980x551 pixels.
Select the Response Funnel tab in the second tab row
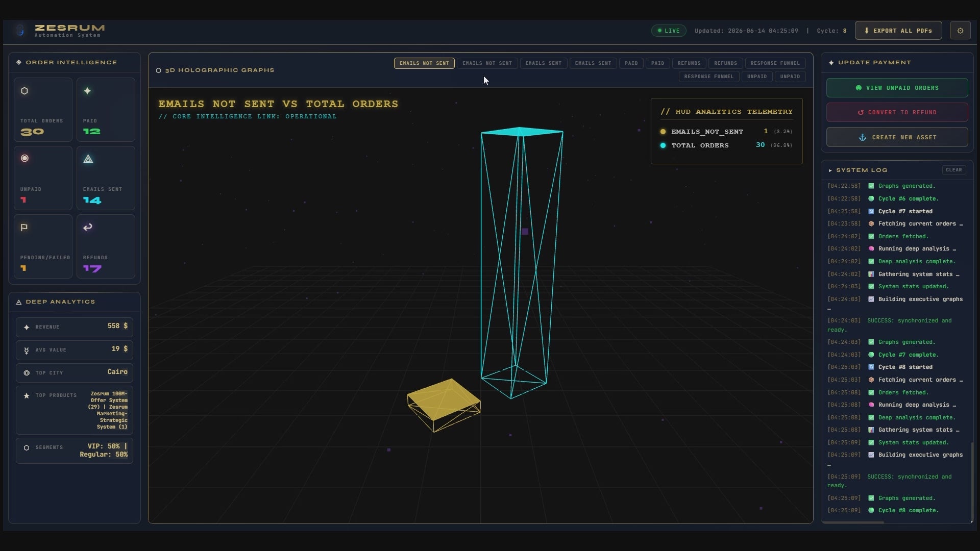tap(708, 77)
